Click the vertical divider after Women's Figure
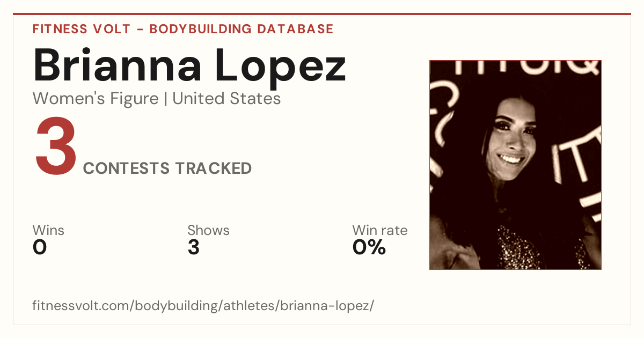The width and height of the screenshot is (644, 338). pos(166,99)
